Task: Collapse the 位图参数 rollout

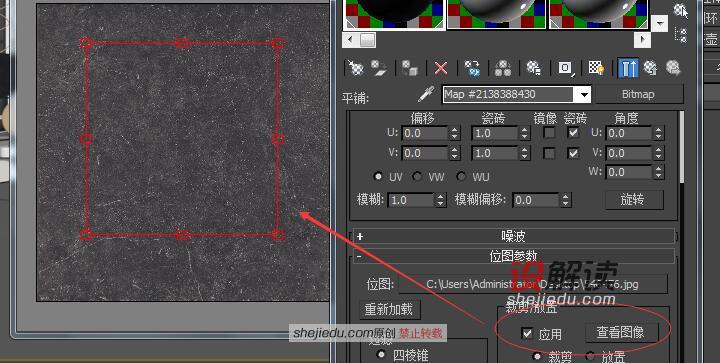Action: 513,256
